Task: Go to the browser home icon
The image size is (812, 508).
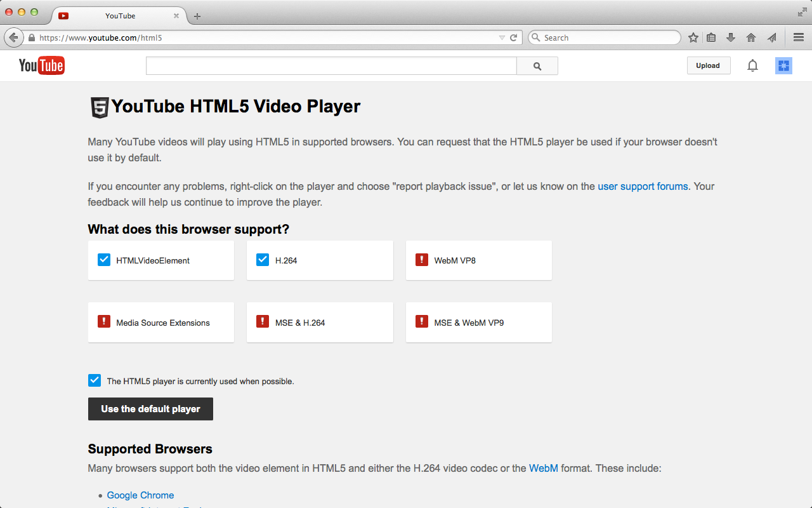Action: coord(751,37)
